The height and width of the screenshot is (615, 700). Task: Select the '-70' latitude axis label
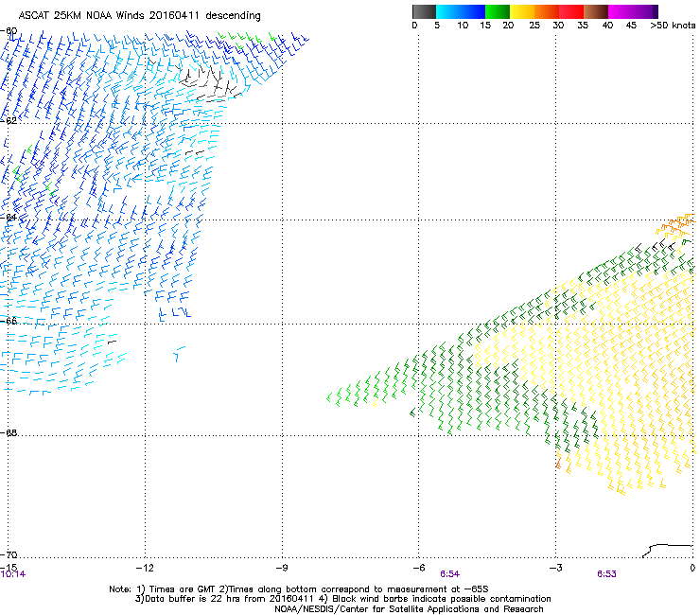[x=9, y=554]
